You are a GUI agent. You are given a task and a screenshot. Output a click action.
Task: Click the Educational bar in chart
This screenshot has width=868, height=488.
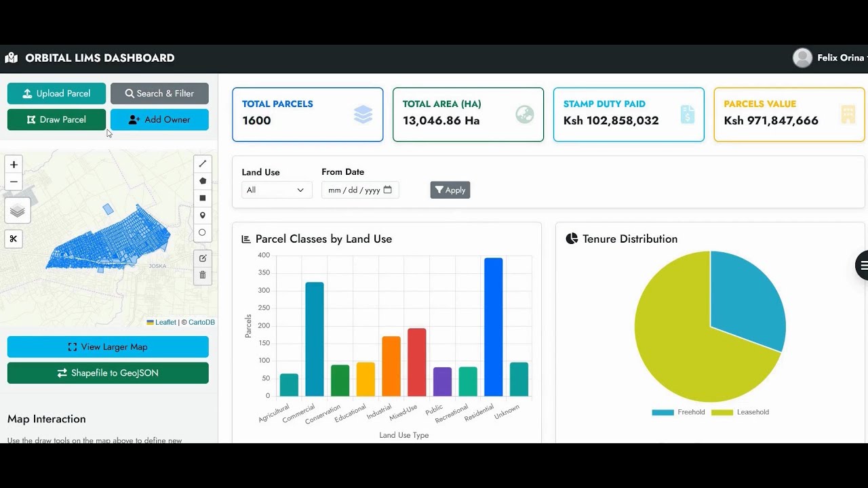pyautogui.click(x=366, y=380)
